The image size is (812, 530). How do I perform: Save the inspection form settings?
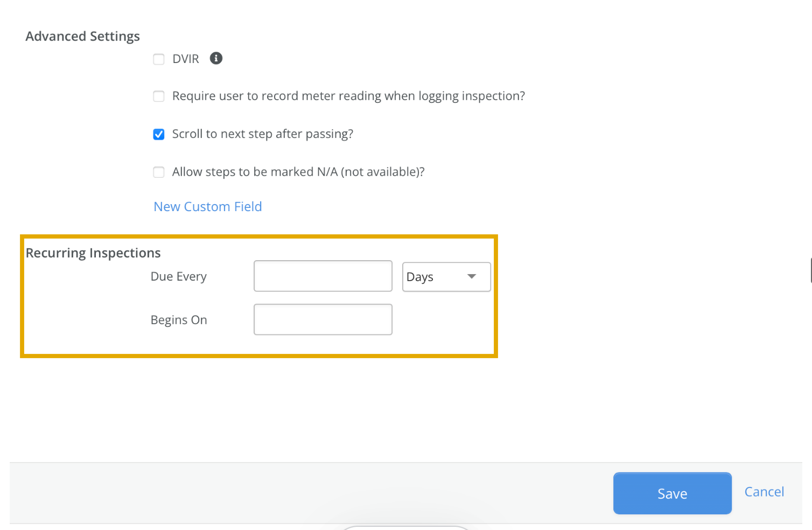click(x=673, y=493)
